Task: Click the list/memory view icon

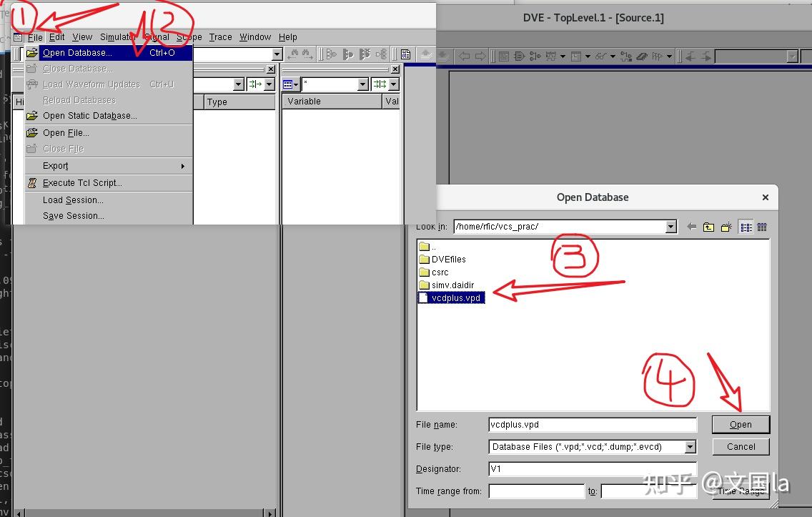Action: pos(576,56)
